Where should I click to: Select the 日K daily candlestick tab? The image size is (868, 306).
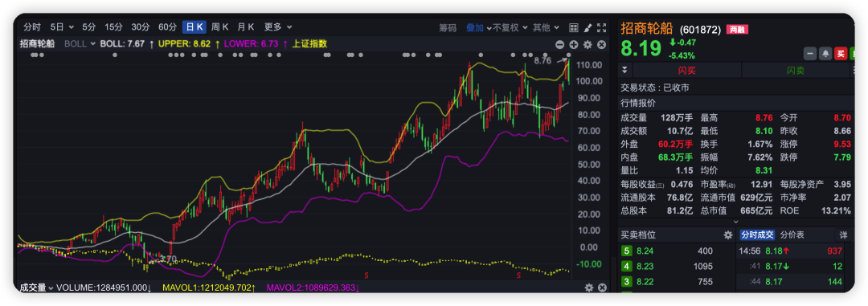pos(194,27)
